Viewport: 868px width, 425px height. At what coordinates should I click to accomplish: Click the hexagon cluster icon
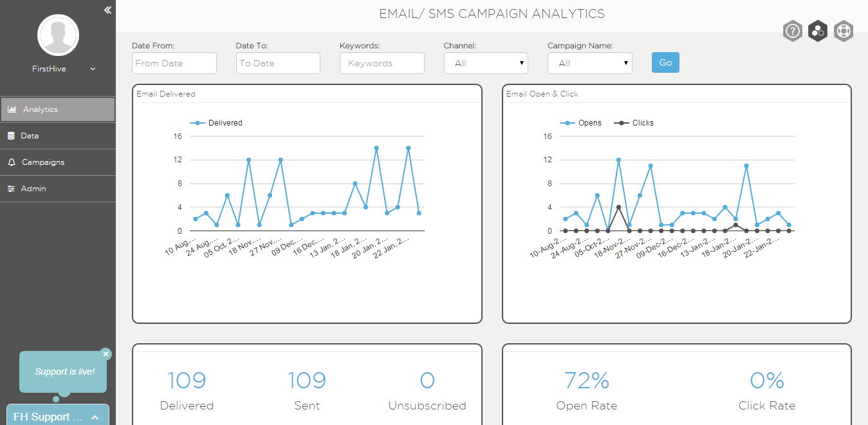(x=818, y=31)
